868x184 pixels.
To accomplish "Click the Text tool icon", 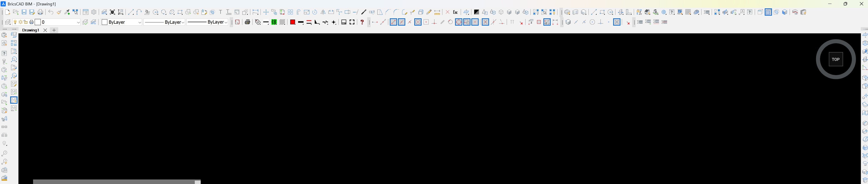I will pyautogui.click(x=221, y=12).
